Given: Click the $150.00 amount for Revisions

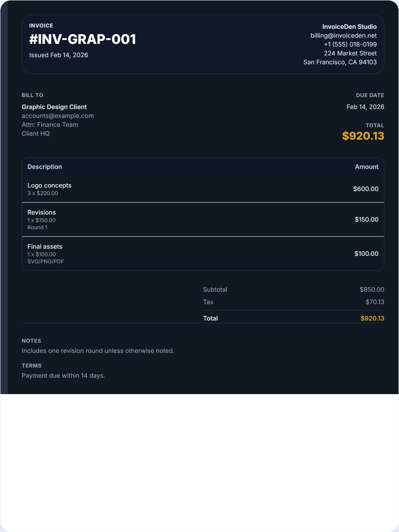Looking at the screenshot, I should (x=366, y=219).
